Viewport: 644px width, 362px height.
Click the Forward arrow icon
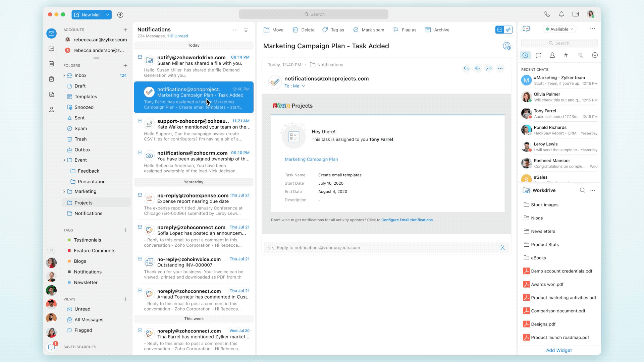click(x=489, y=69)
